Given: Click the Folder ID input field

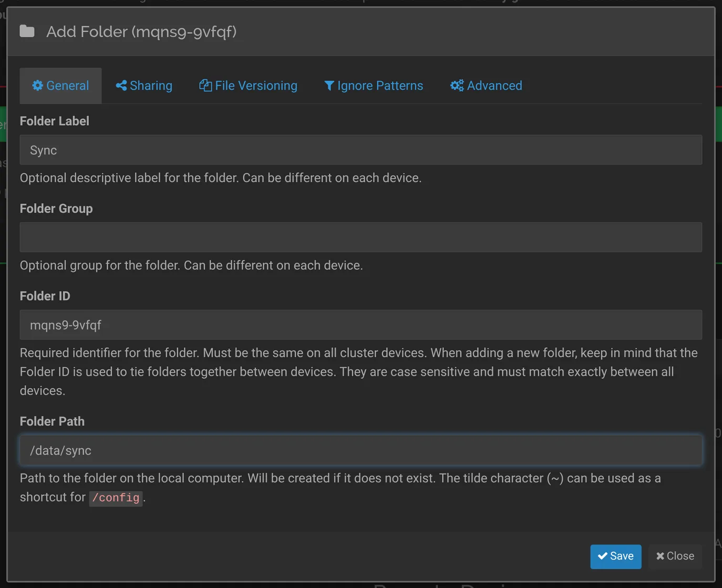Looking at the screenshot, I should (x=361, y=325).
